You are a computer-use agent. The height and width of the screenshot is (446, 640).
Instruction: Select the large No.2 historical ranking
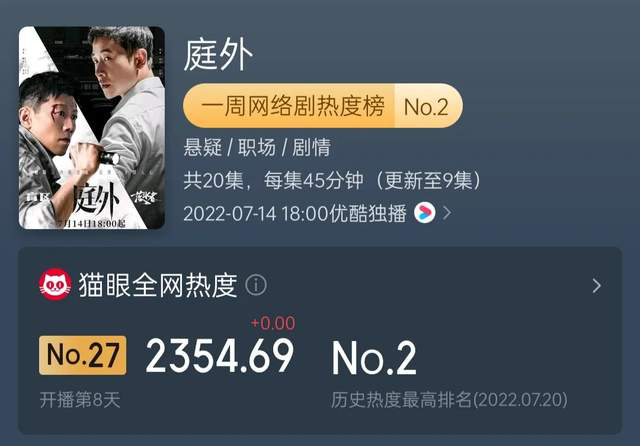[x=374, y=357]
